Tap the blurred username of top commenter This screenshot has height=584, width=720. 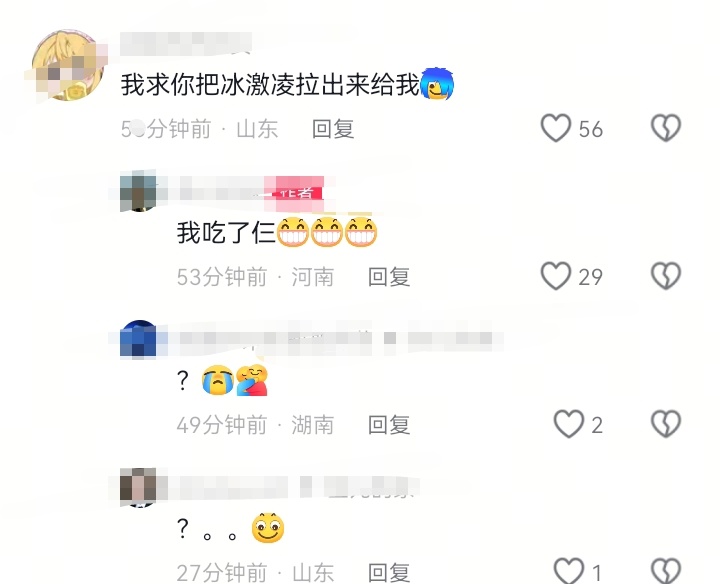click(x=186, y=44)
